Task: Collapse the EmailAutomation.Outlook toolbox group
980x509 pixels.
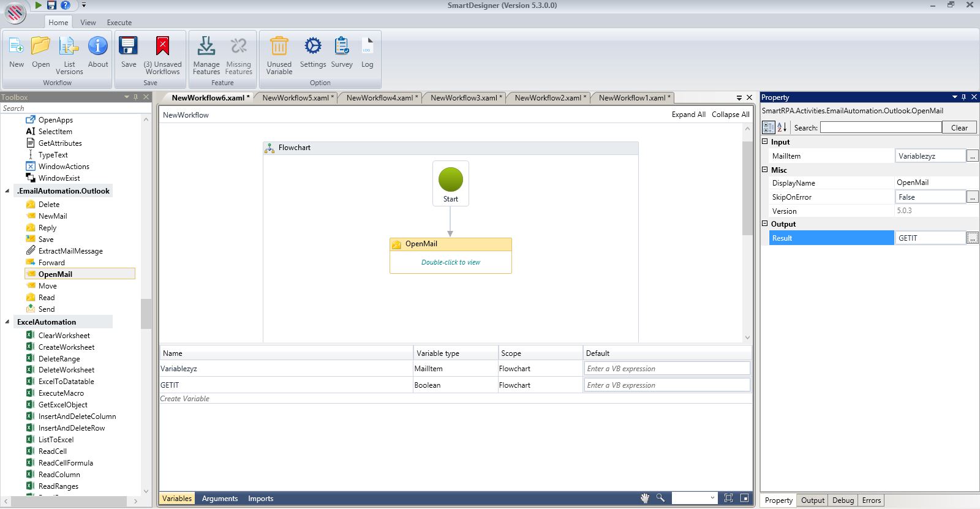Action: pyautogui.click(x=7, y=191)
